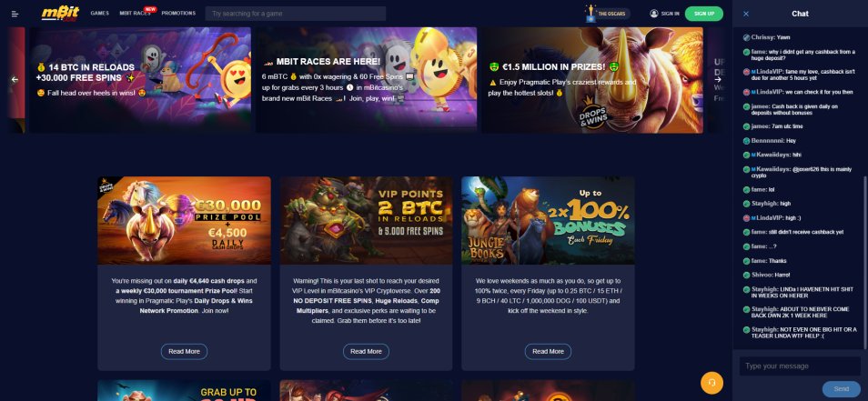Go to previous carousel banner arrow
This screenshot has height=401, width=868.
click(15, 79)
